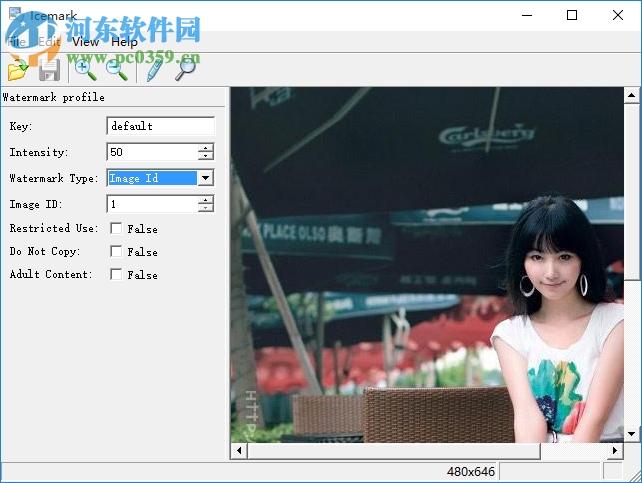Decrease Image ID with the down spinner
Image resolution: width=642 pixels, height=483 pixels.
coord(206,208)
